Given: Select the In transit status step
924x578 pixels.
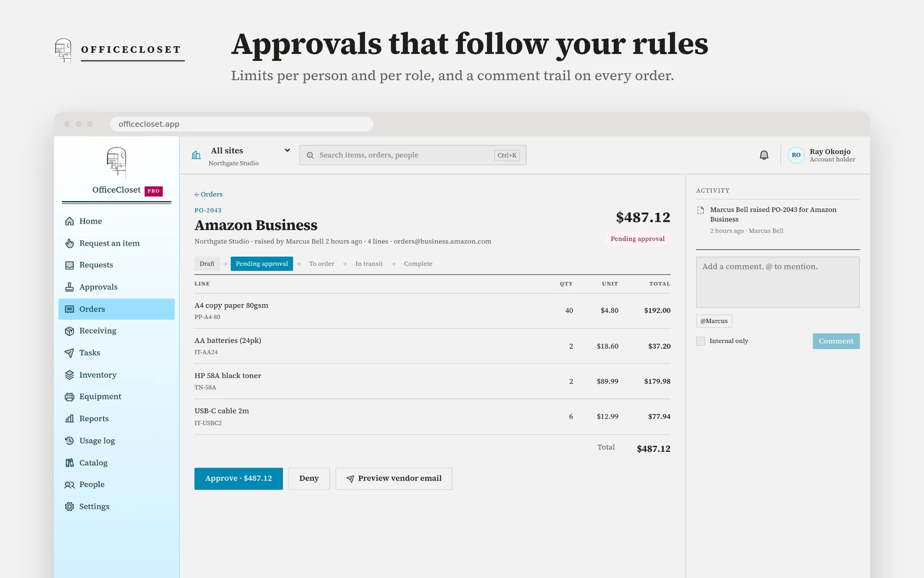Looking at the screenshot, I should coord(369,264).
